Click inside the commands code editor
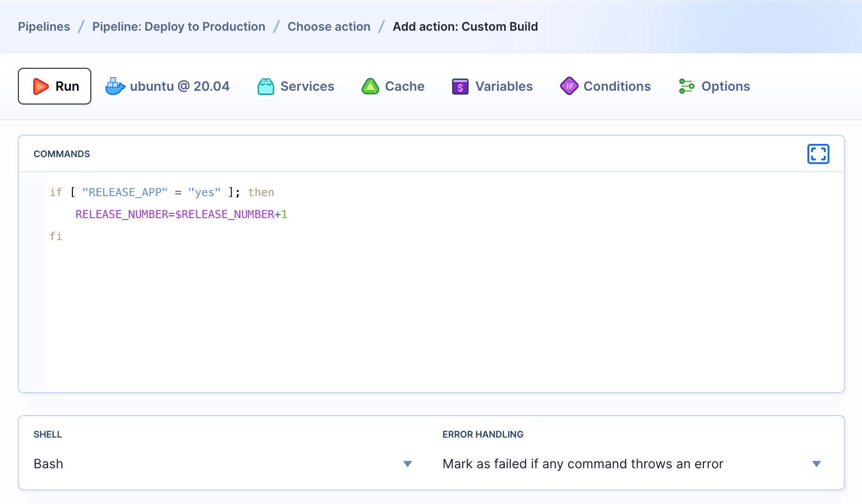 point(413,298)
